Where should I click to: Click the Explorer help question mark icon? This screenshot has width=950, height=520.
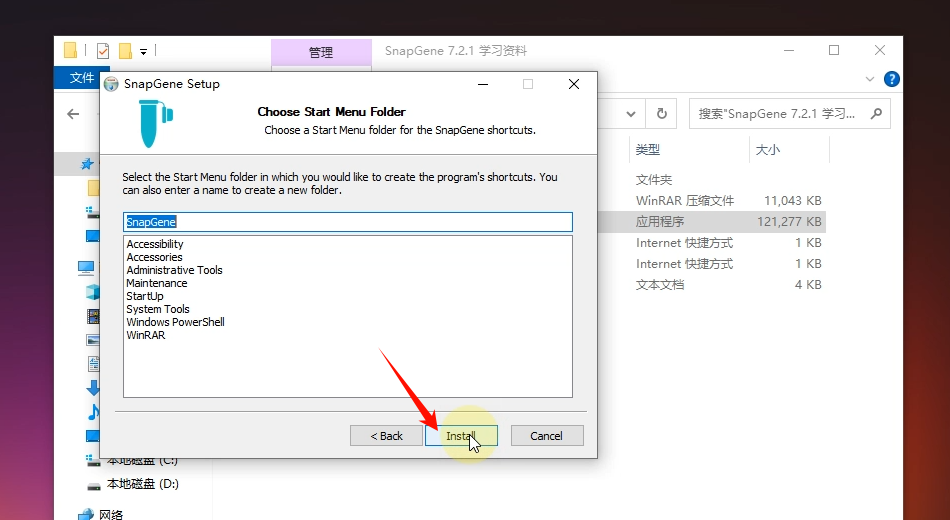891,79
